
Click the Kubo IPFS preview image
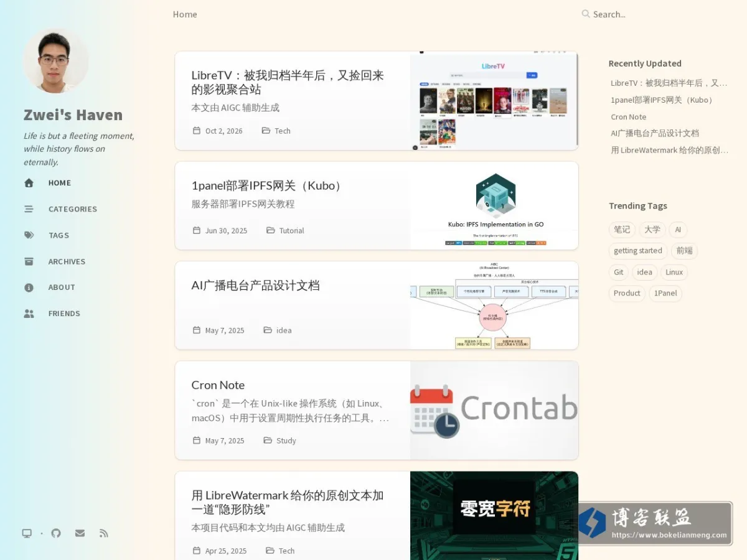[494, 206]
